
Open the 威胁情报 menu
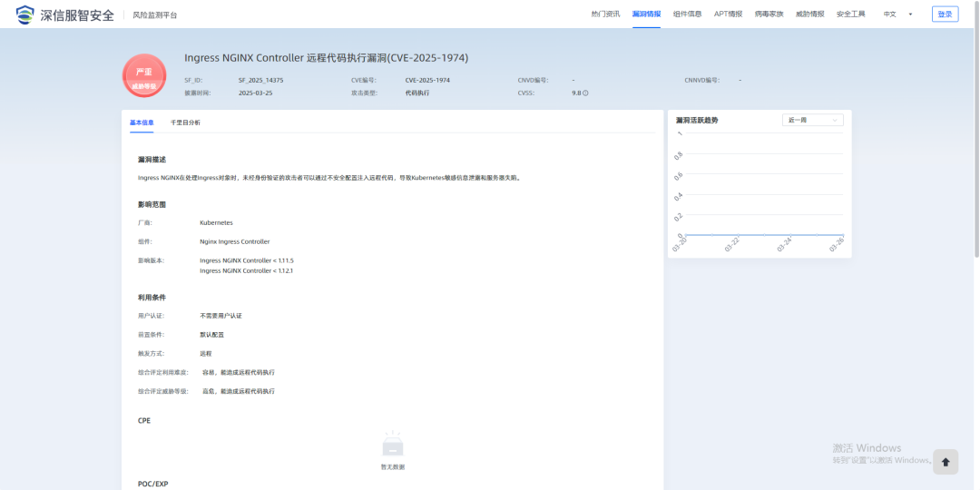click(810, 15)
